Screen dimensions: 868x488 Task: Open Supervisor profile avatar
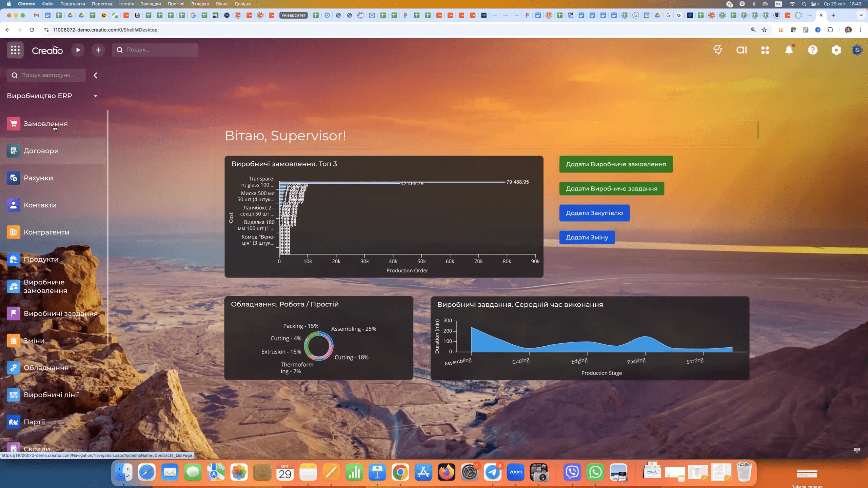tap(857, 50)
